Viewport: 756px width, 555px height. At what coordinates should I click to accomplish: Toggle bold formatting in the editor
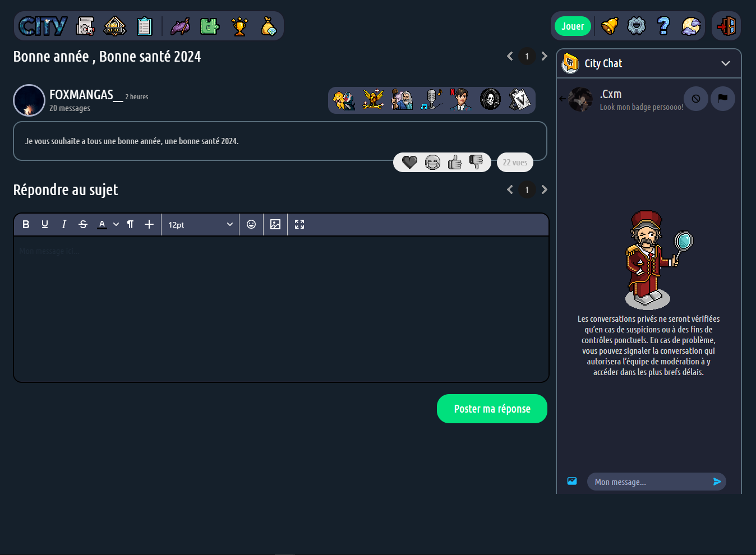(x=26, y=224)
